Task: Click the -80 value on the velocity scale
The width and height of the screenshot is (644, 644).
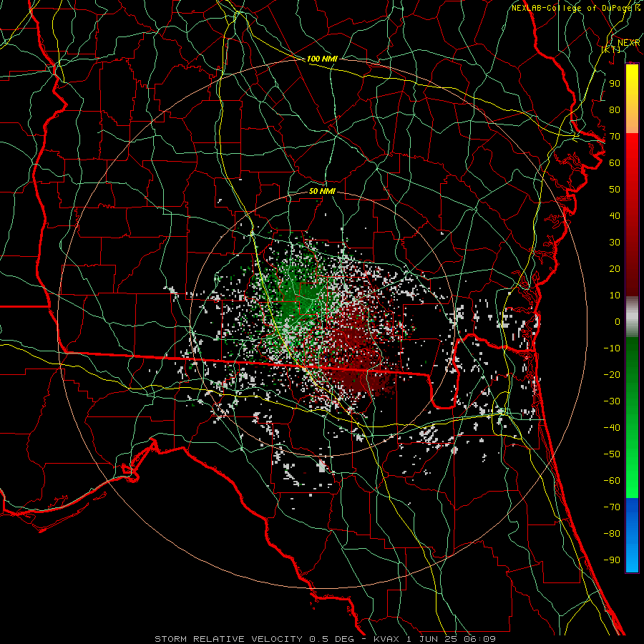Action: pos(612,534)
